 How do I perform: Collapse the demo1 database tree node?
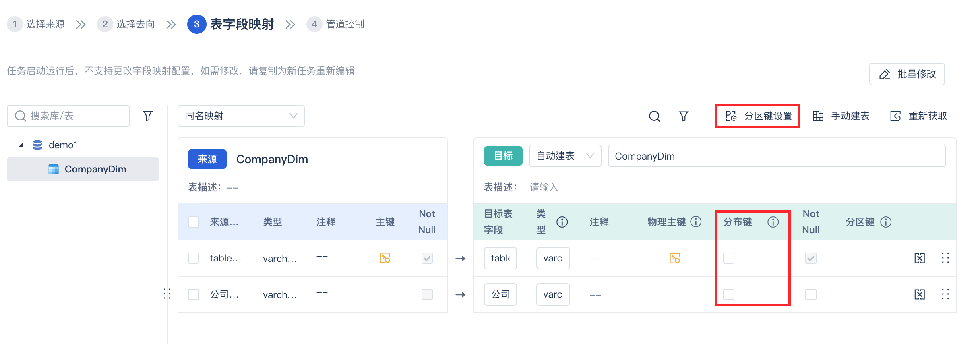point(21,145)
